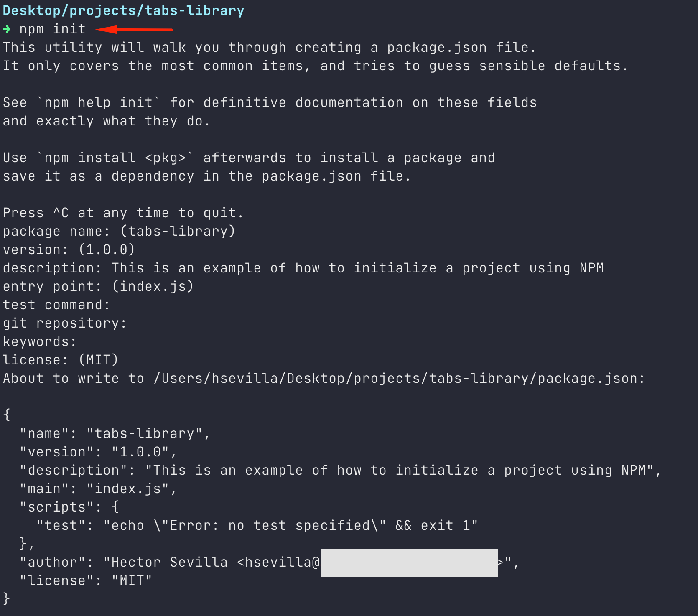Click the "test" script echo command

pos(290,526)
